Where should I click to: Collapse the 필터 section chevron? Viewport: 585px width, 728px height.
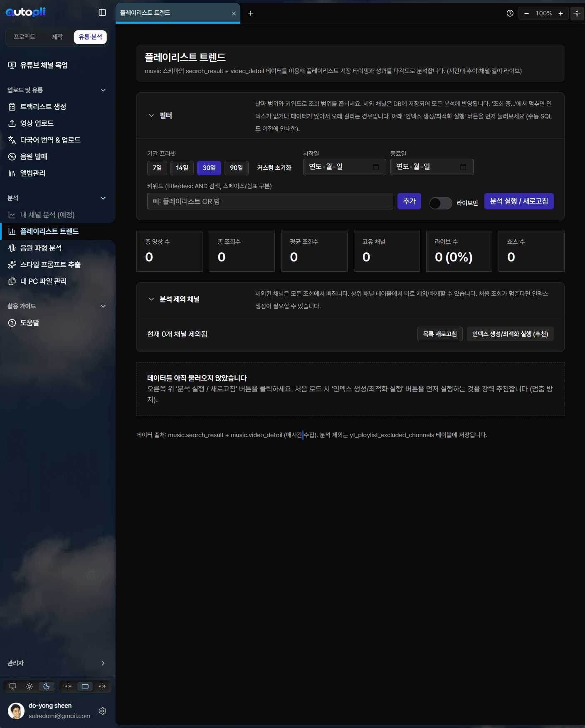[x=151, y=116]
